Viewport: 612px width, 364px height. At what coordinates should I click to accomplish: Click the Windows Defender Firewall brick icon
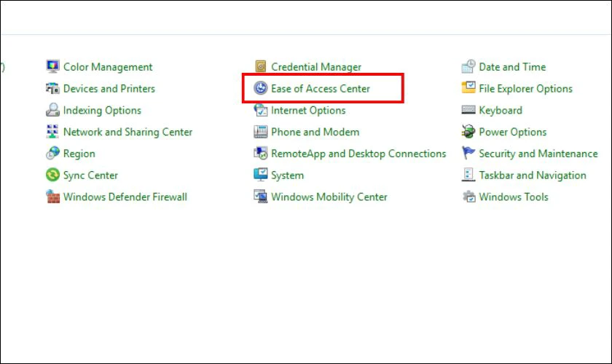click(52, 197)
